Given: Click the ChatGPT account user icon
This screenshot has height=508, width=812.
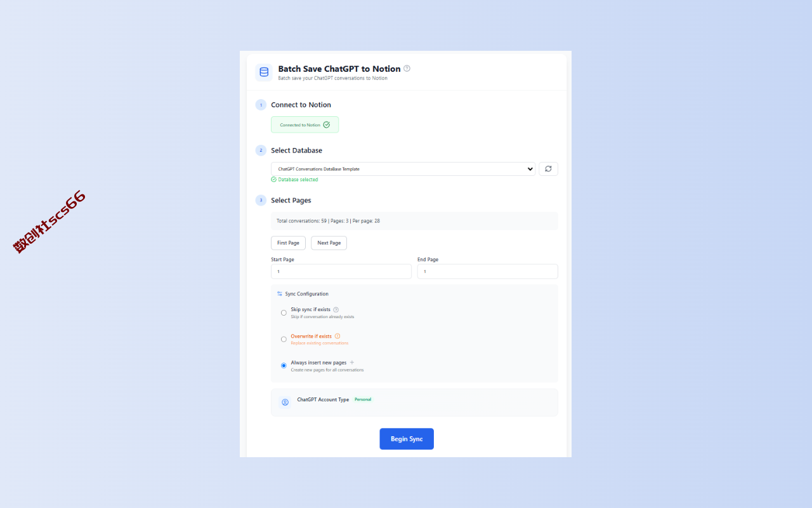Looking at the screenshot, I should [x=285, y=402].
